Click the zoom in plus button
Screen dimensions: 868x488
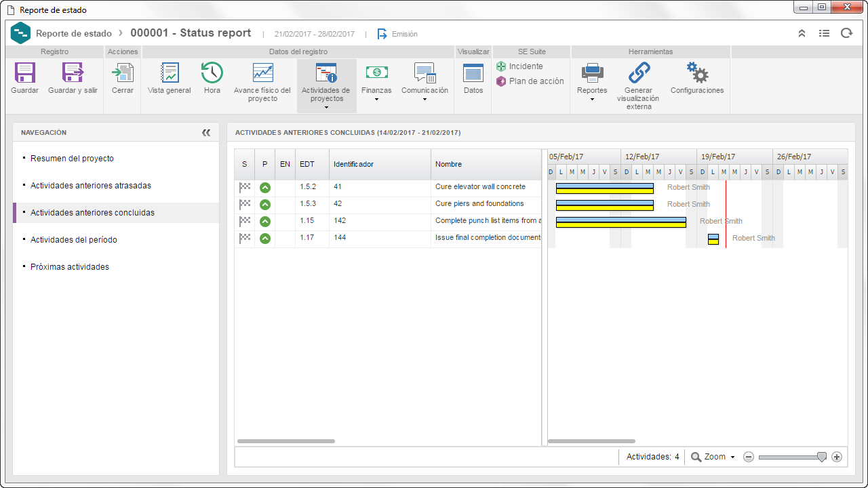[837, 457]
